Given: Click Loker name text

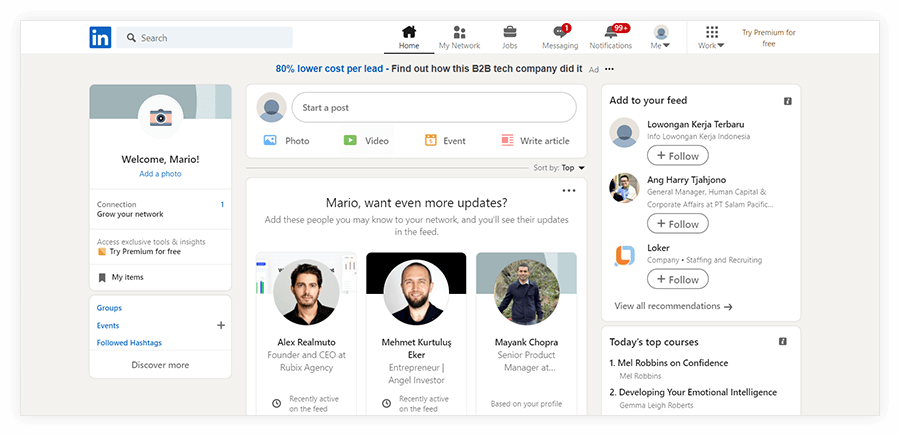Looking at the screenshot, I should click(x=658, y=248).
